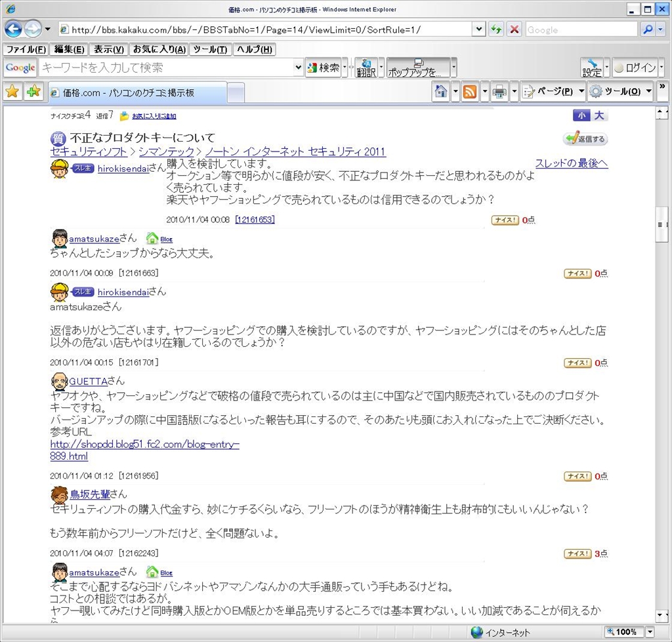
Task: Open ツール(T) menu
Action: (210, 50)
